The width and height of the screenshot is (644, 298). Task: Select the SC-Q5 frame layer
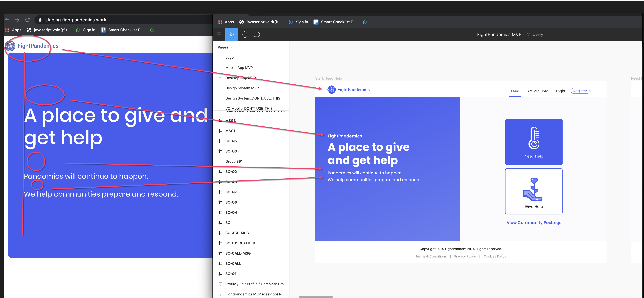[x=231, y=141]
